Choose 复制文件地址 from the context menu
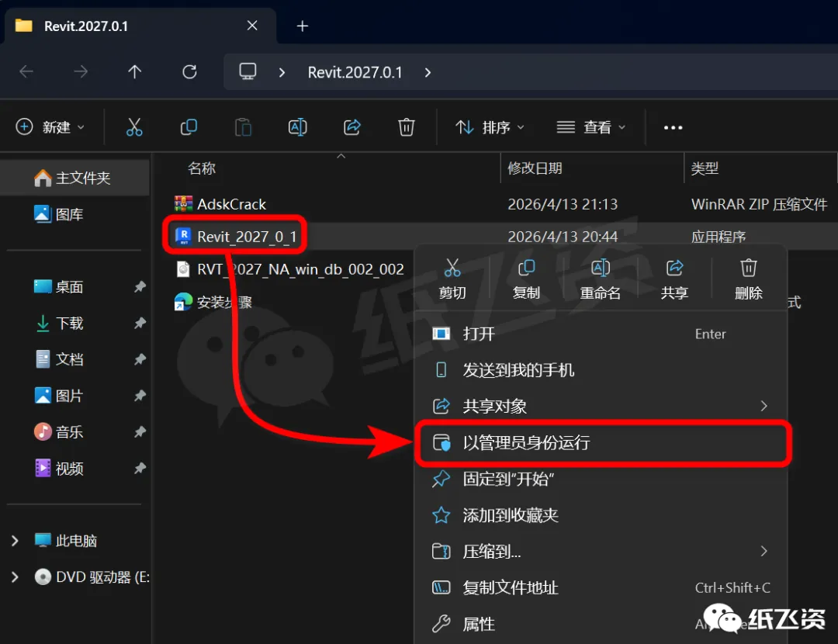The width and height of the screenshot is (838, 644). point(601,587)
